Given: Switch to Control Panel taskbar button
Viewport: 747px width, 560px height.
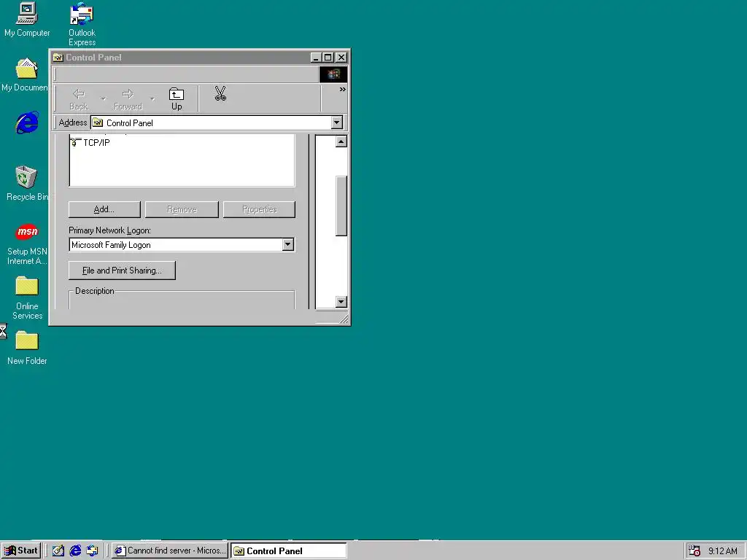Looking at the screenshot, I should click(x=289, y=551).
